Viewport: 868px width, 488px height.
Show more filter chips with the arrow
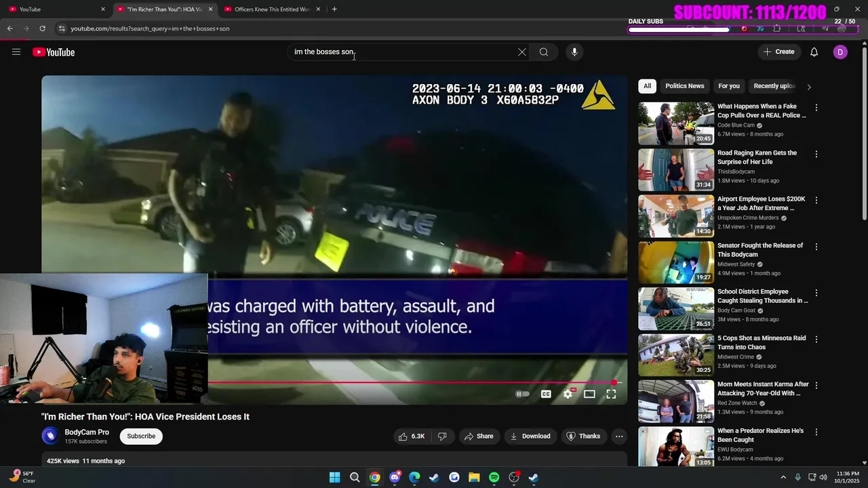(808, 87)
